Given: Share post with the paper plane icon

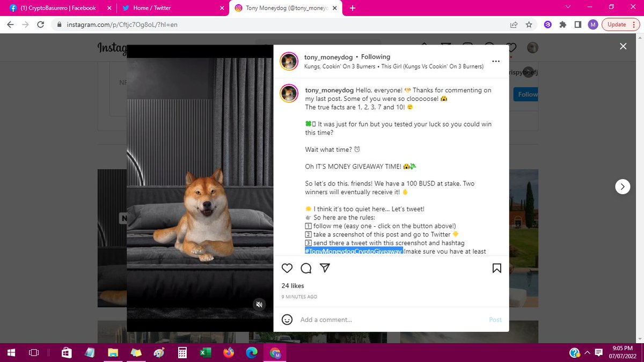Looking at the screenshot, I should (x=325, y=268).
